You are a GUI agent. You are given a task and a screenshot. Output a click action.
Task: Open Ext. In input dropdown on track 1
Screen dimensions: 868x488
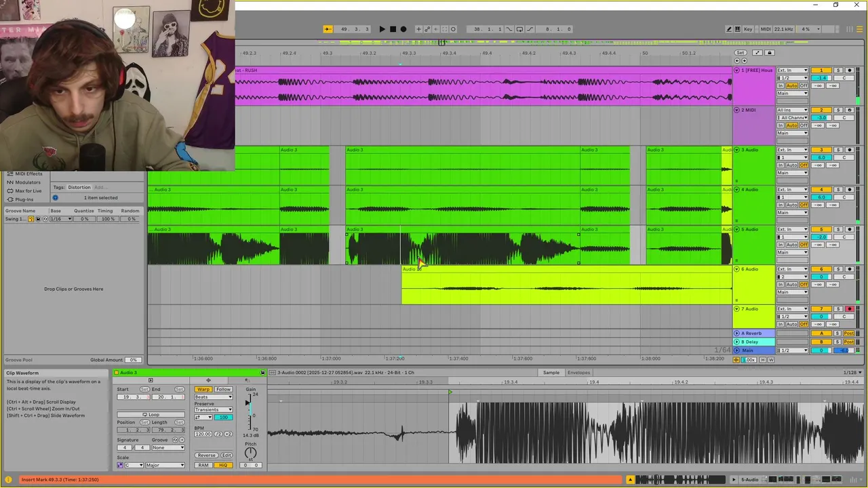coord(792,70)
